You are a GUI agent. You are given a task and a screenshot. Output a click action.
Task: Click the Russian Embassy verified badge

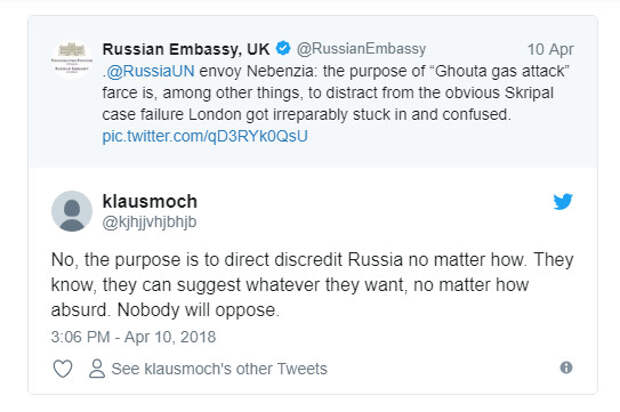click(x=283, y=48)
